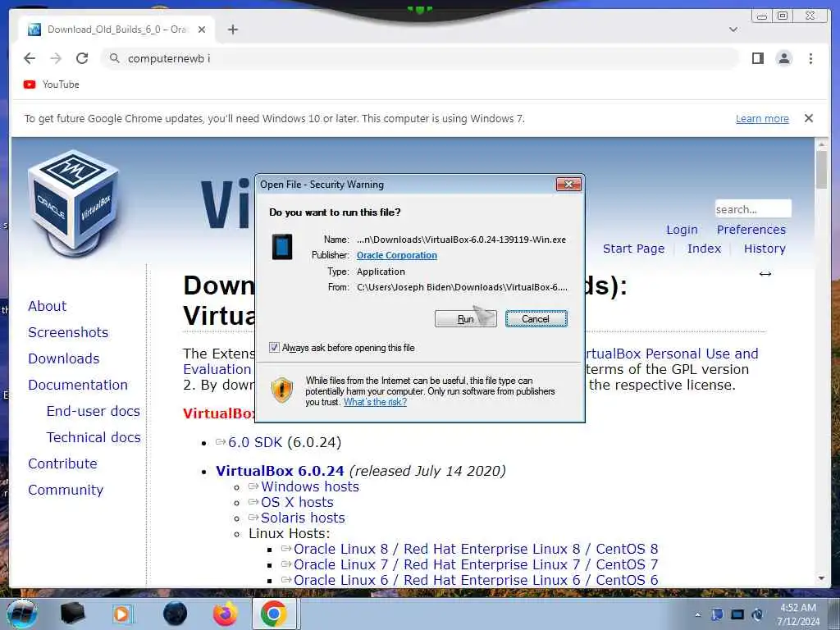
Task: Open Screenshots in the sidebar
Action: pyautogui.click(x=68, y=333)
